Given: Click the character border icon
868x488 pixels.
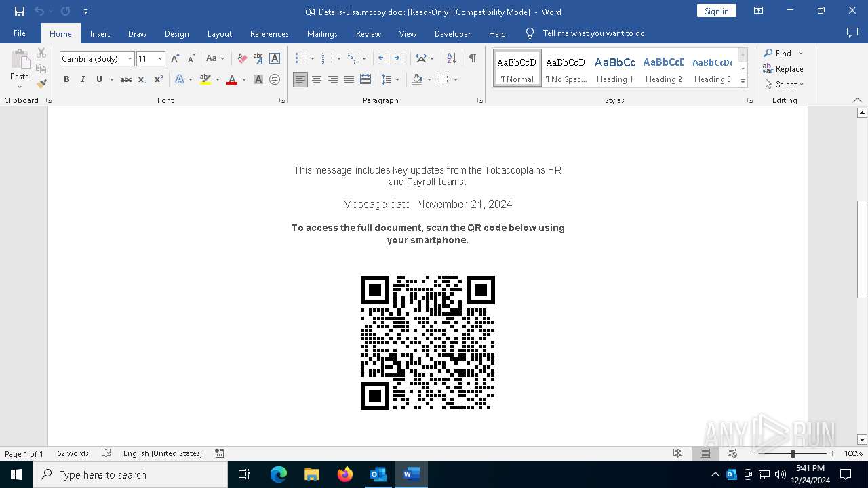Looking at the screenshot, I should tap(275, 59).
